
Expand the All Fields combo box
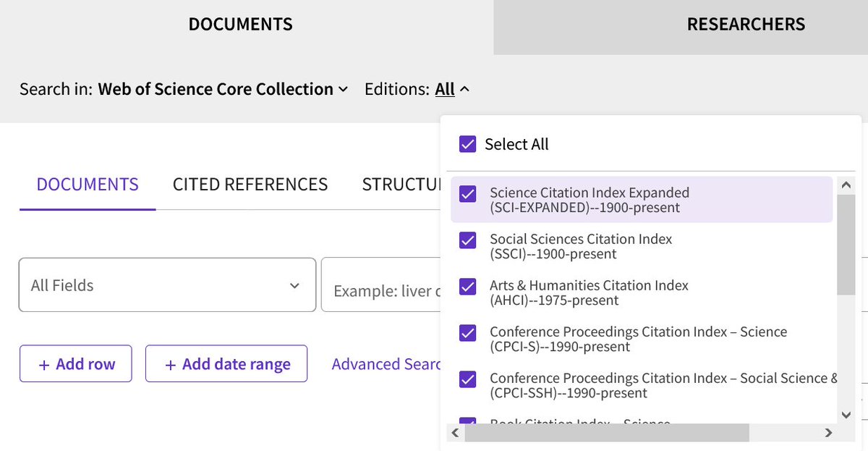tap(167, 285)
